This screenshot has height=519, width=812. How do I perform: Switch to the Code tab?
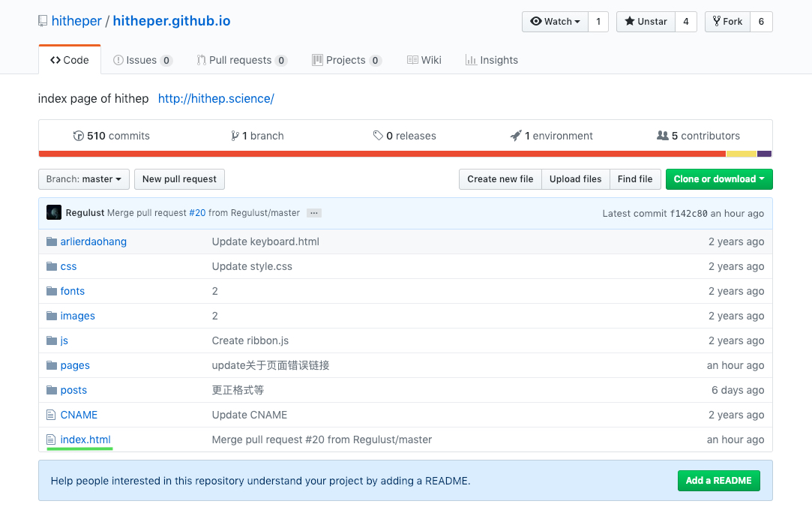click(70, 60)
